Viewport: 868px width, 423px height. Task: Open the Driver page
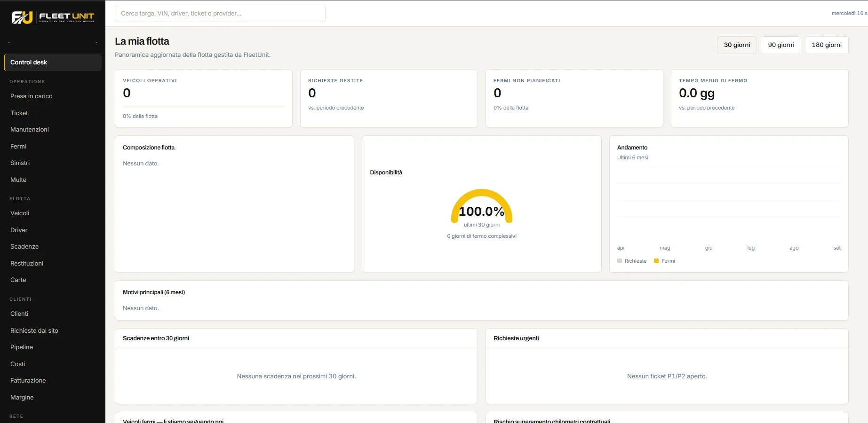53,230
